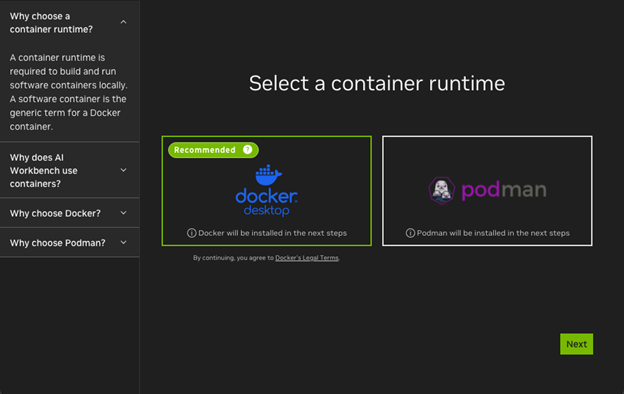Expand the 'Why choose Docker?' chevron
624x394 pixels.
pyautogui.click(x=123, y=213)
